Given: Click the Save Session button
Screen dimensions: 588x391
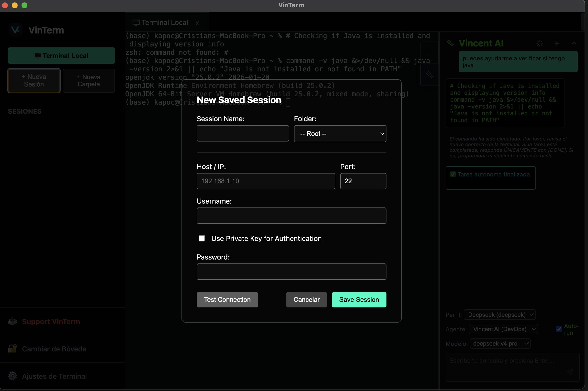Looking at the screenshot, I should tap(359, 300).
